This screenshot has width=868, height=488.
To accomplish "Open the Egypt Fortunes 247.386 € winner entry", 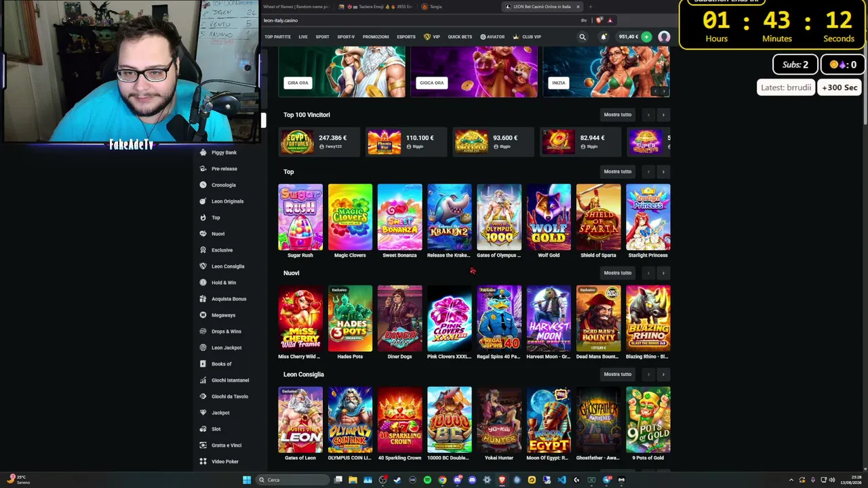I will tap(319, 142).
